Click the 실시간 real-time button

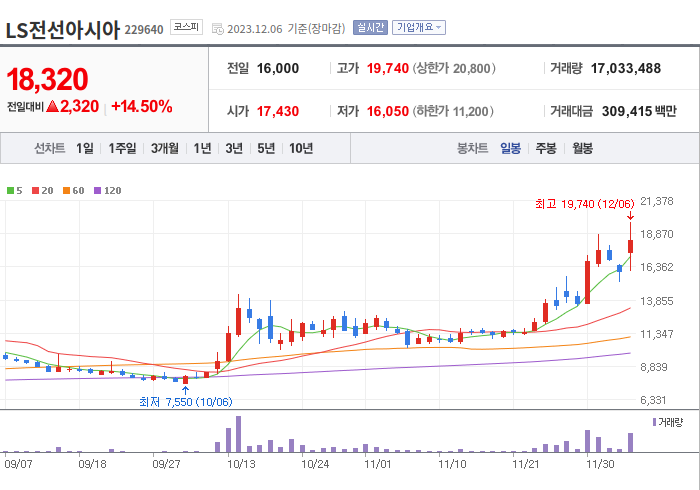pyautogui.click(x=370, y=28)
